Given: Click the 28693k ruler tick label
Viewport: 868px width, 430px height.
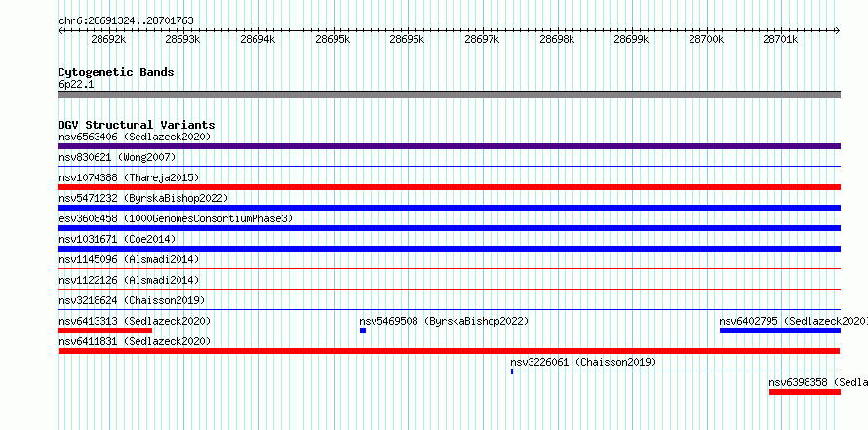Looking at the screenshot, I should [182, 39].
